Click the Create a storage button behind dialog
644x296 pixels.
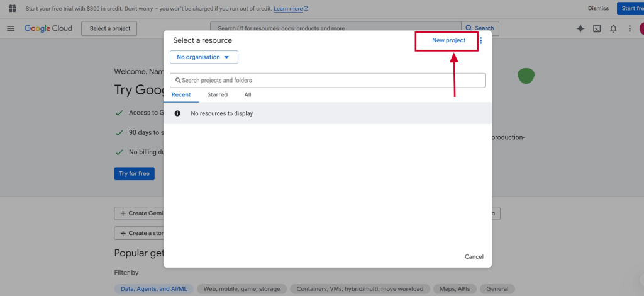pos(139,233)
